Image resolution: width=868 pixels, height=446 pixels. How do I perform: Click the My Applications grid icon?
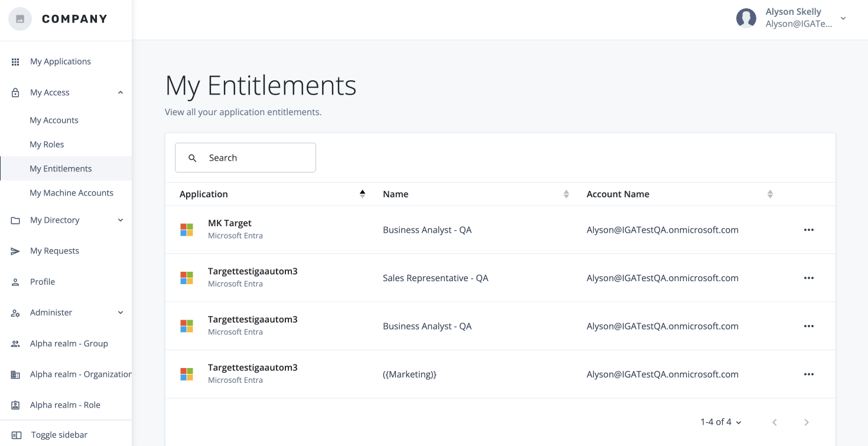coord(15,61)
